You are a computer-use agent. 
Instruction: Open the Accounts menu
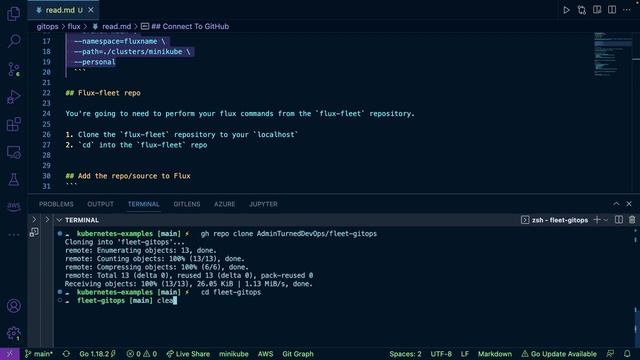click(13, 306)
